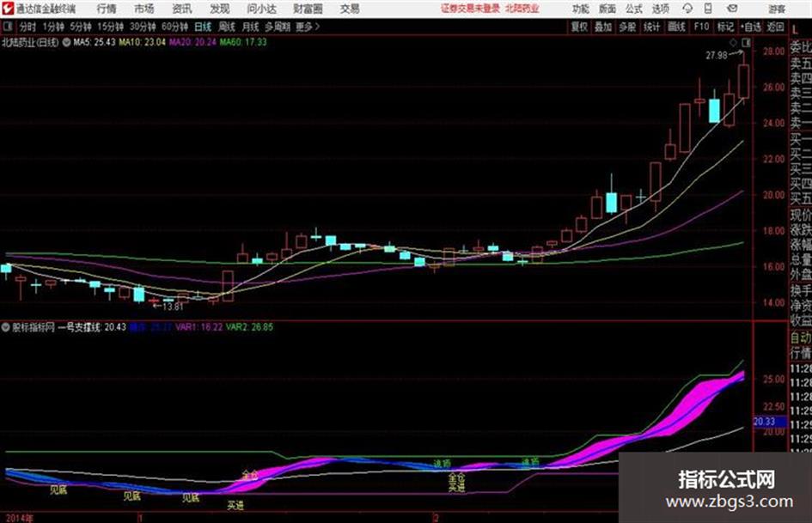Switch to 60分钟 period
The width and height of the screenshot is (812, 523).
pos(174,27)
